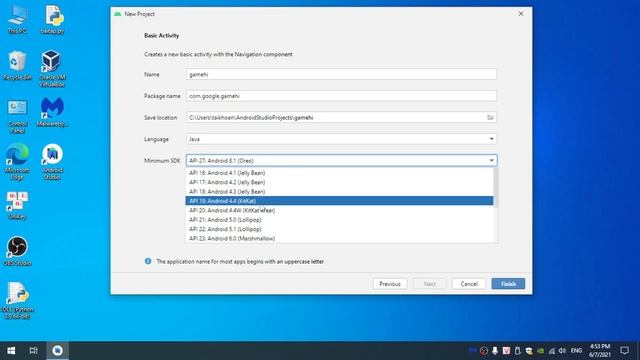Click the Minimum SDK combo box showing API 27

click(341, 160)
